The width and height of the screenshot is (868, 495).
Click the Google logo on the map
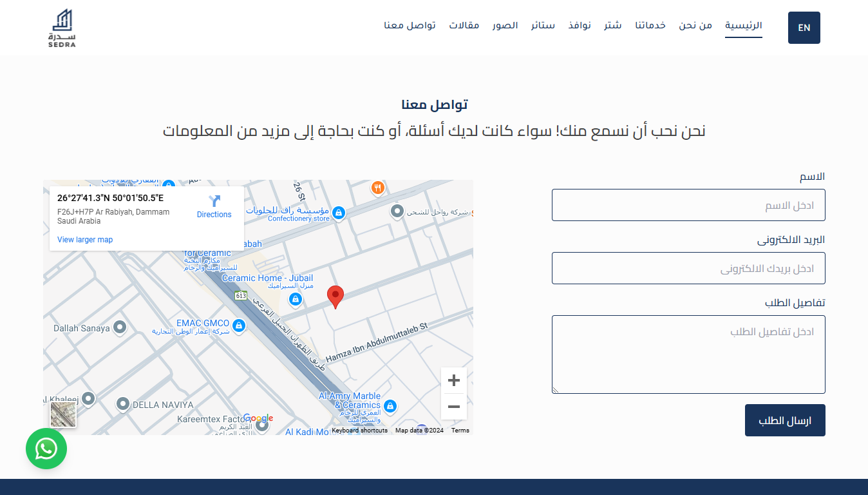click(258, 418)
